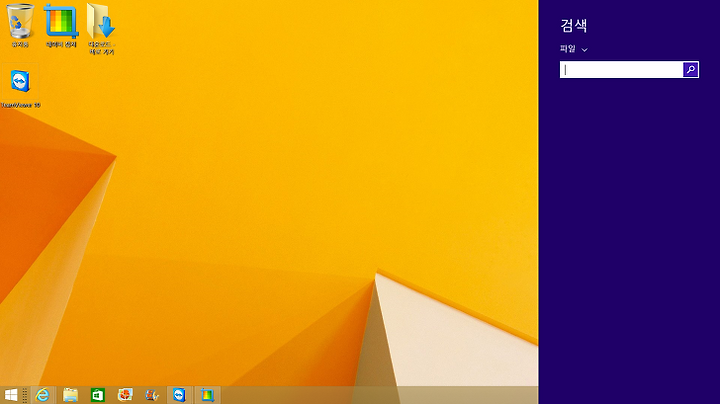
Task: Switch to the capture tool in taskbar
Action: (208, 395)
